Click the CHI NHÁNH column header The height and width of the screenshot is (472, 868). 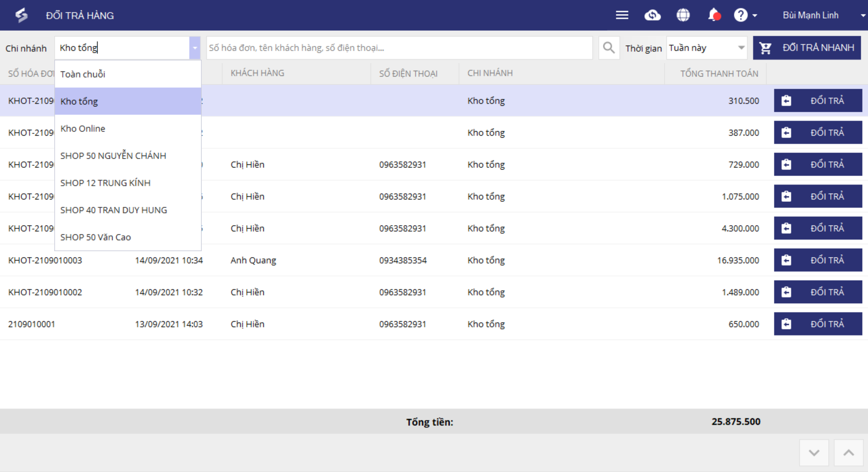click(x=490, y=73)
